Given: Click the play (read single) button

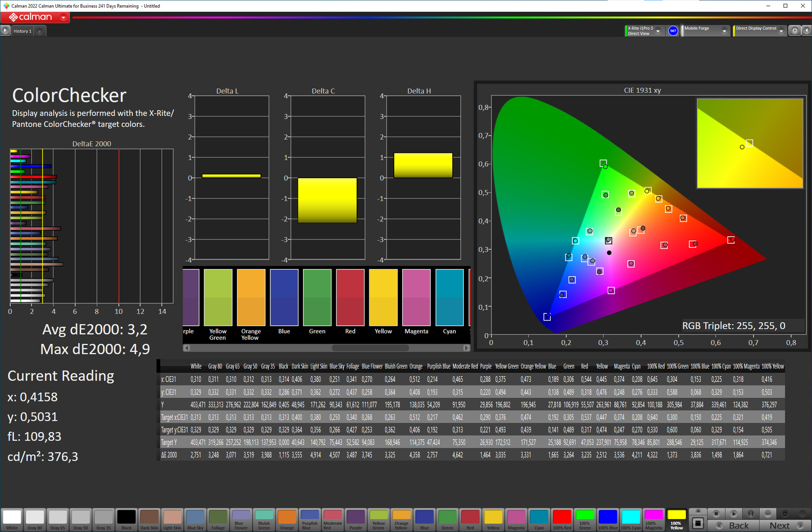Looking at the screenshot, I should click(x=734, y=513).
